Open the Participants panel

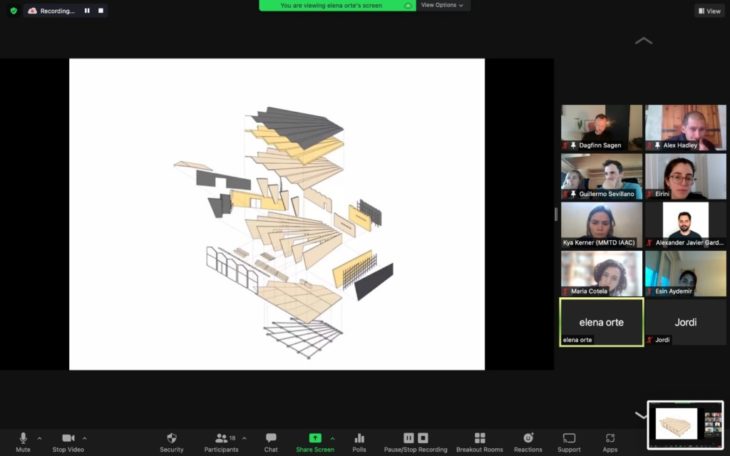point(223,440)
